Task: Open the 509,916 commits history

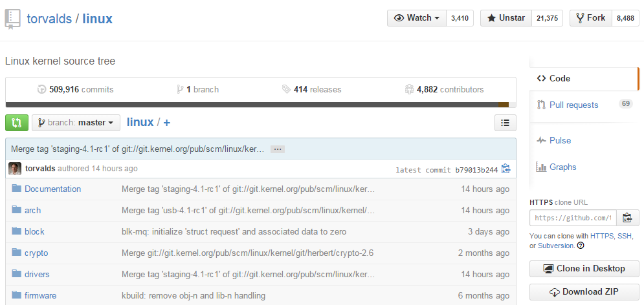Action: click(x=75, y=89)
